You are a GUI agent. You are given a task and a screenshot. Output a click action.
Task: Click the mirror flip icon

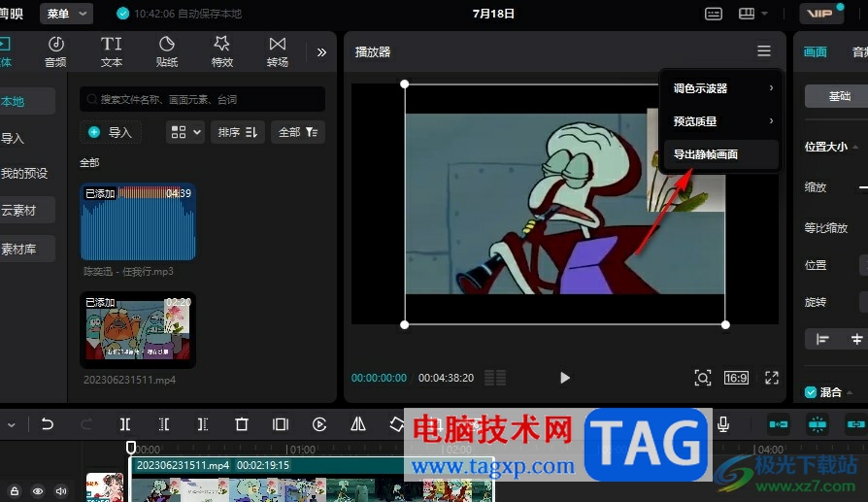pyautogui.click(x=358, y=424)
